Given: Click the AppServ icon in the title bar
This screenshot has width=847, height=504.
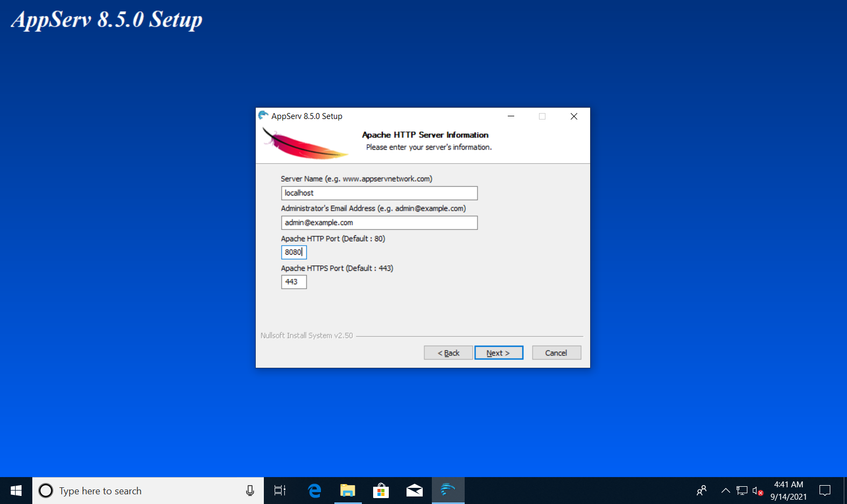Looking at the screenshot, I should point(263,116).
